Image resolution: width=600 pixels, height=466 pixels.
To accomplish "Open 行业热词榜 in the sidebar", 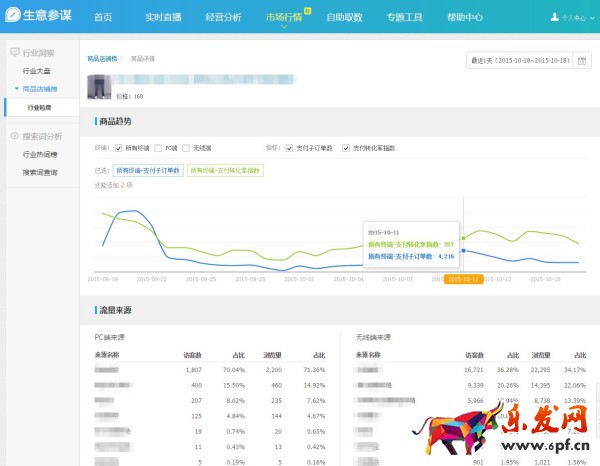I will click(x=39, y=155).
